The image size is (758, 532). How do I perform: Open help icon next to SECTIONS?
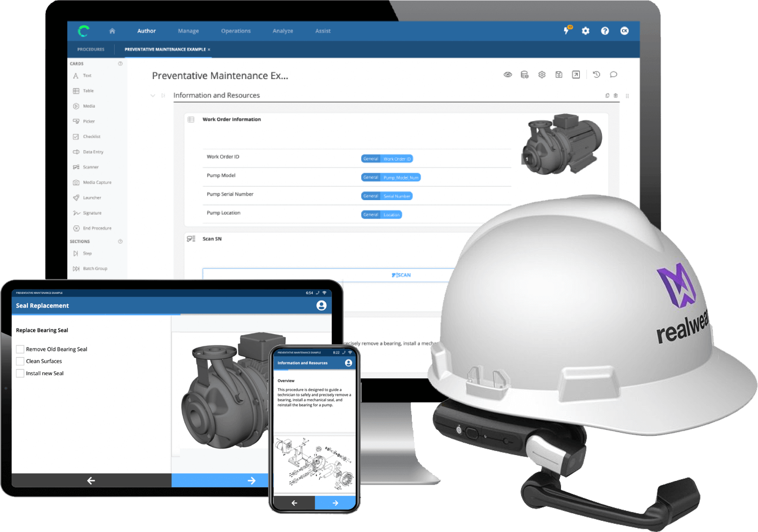(x=120, y=242)
